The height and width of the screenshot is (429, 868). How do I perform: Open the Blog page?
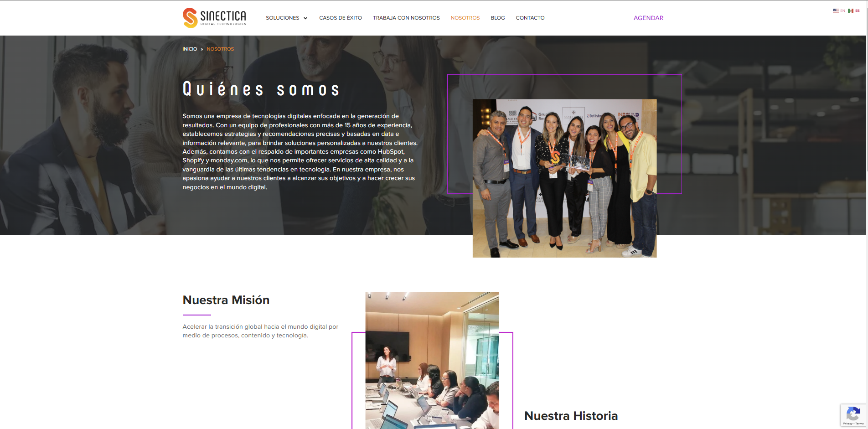498,18
